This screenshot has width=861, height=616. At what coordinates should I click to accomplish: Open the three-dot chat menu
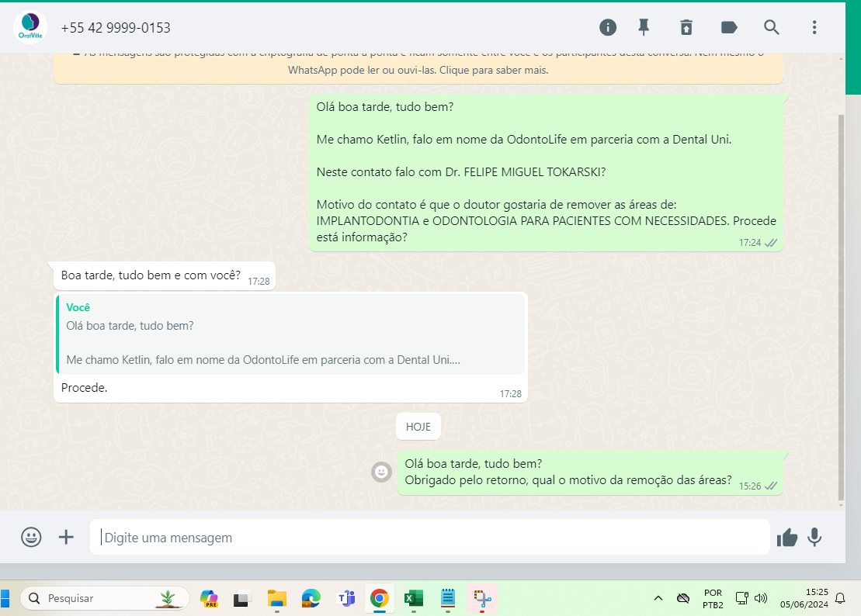click(814, 27)
